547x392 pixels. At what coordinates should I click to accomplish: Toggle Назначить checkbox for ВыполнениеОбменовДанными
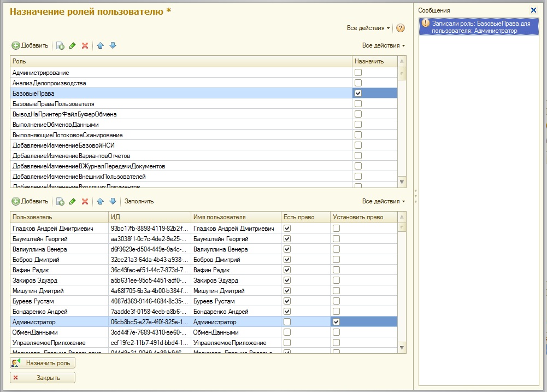358,125
